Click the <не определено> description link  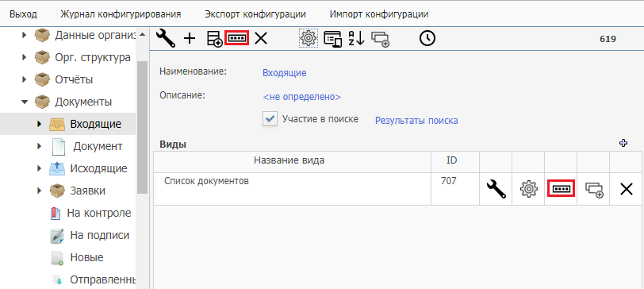click(302, 97)
